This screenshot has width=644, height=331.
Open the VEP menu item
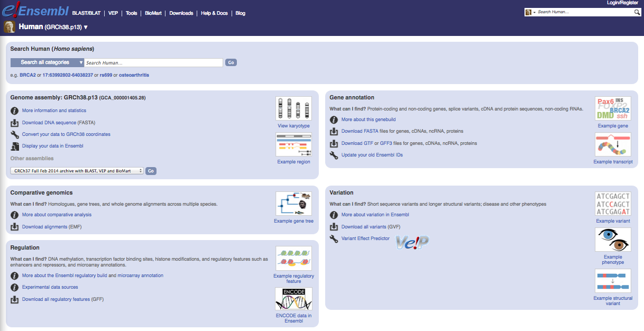click(113, 13)
